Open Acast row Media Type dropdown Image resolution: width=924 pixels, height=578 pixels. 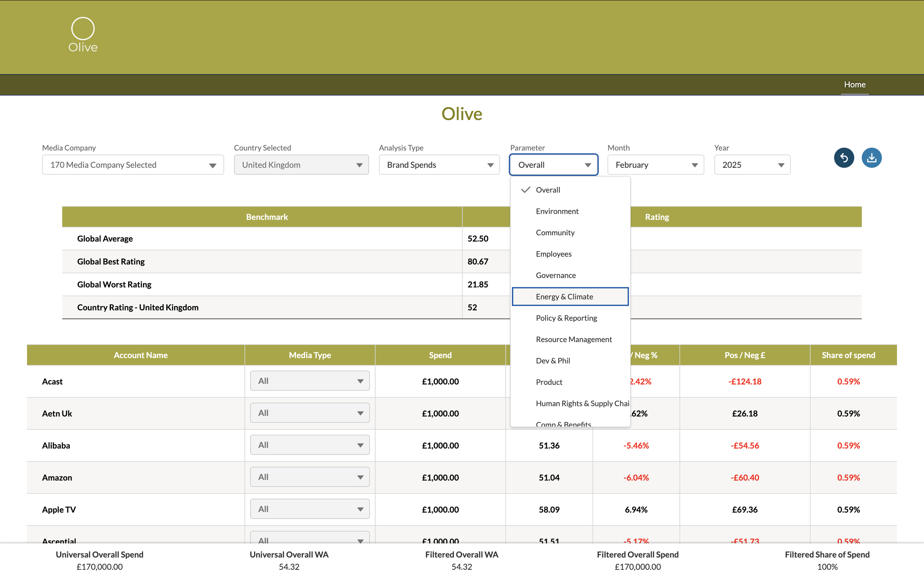click(310, 381)
